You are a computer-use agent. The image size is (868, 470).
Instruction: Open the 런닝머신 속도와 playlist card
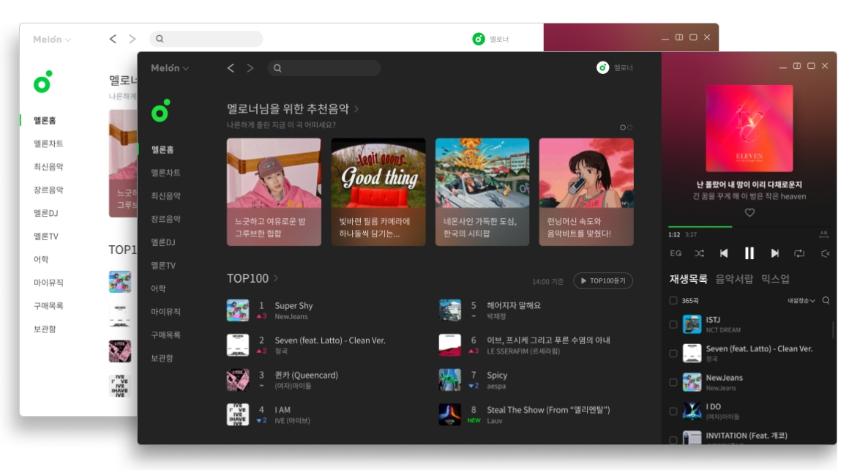point(586,192)
